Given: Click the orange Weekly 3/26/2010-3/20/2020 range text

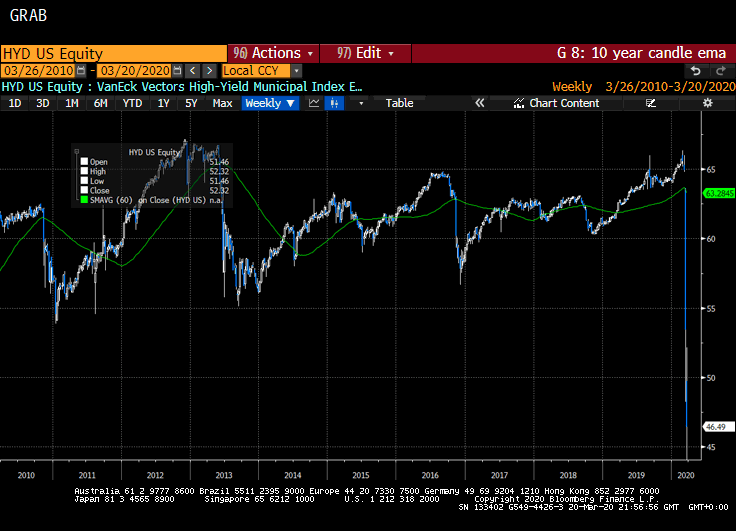Looking at the screenshot, I should (x=644, y=87).
